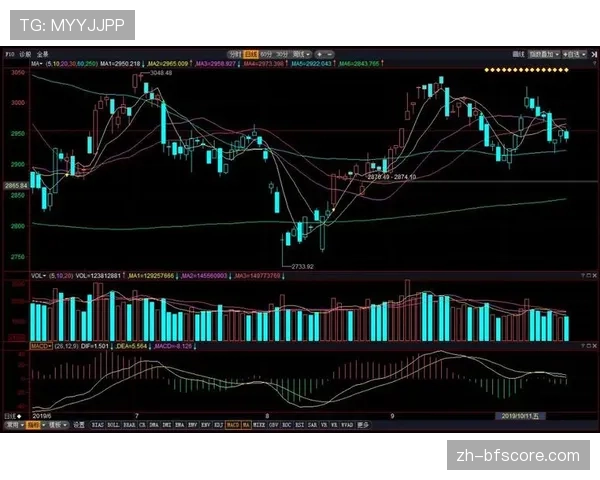Viewport: 600px width, 480px height.
Task: Activate the RSI indicator tab
Action: tap(299, 424)
